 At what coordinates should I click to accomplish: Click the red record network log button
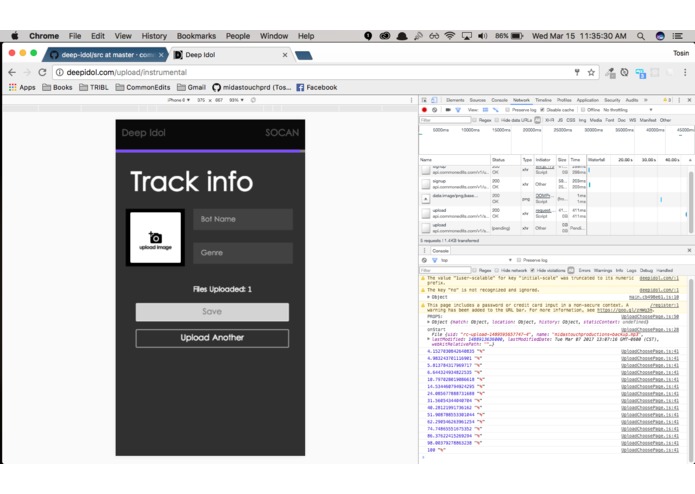click(424, 109)
